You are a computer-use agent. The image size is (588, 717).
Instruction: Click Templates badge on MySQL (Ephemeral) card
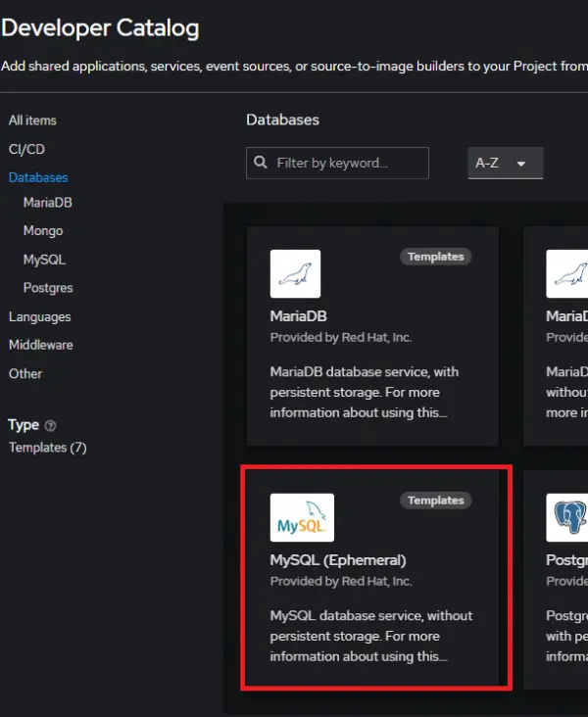click(435, 501)
